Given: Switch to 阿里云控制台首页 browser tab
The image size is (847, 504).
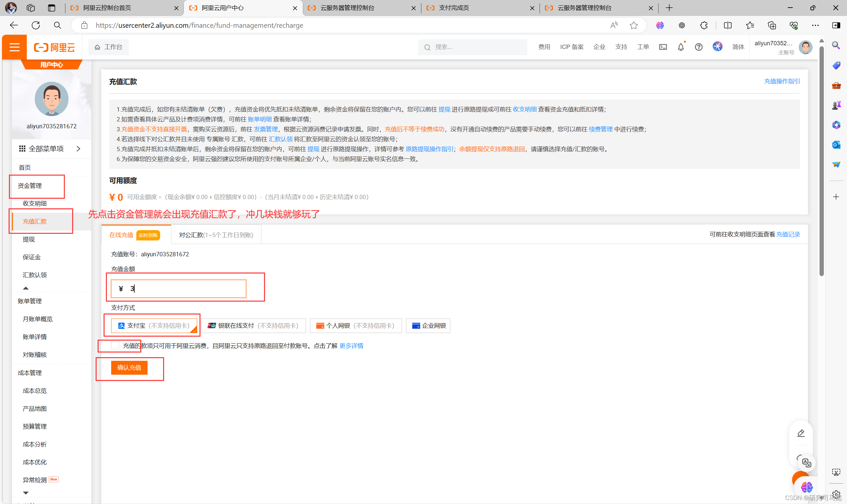Looking at the screenshot, I should tap(124, 8).
